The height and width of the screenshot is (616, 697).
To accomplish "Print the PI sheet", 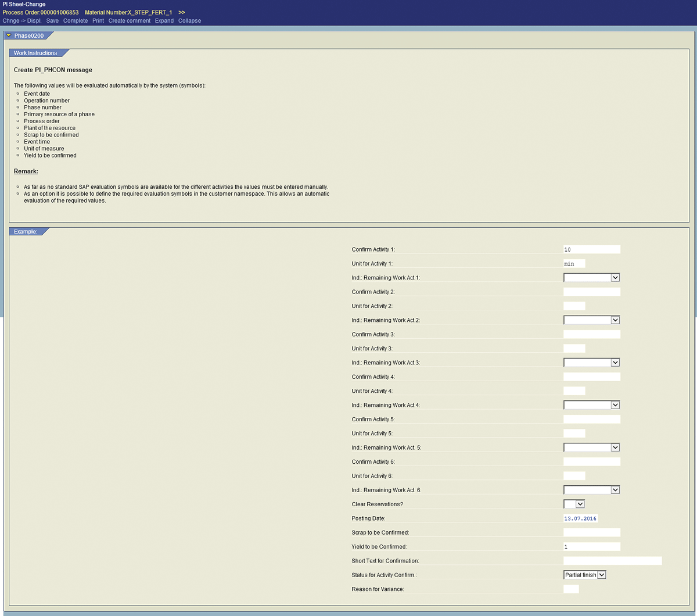I will 98,21.
